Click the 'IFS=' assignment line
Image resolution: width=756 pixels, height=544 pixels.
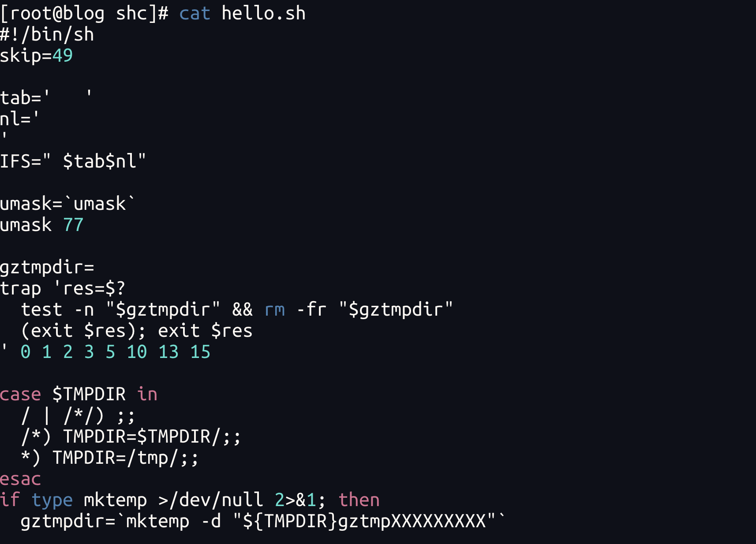pos(73,162)
